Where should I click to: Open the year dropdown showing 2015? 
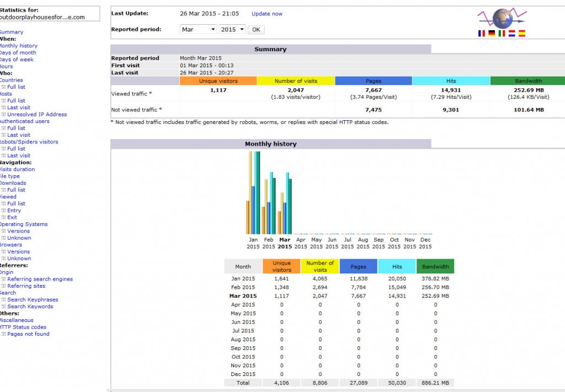(232, 29)
